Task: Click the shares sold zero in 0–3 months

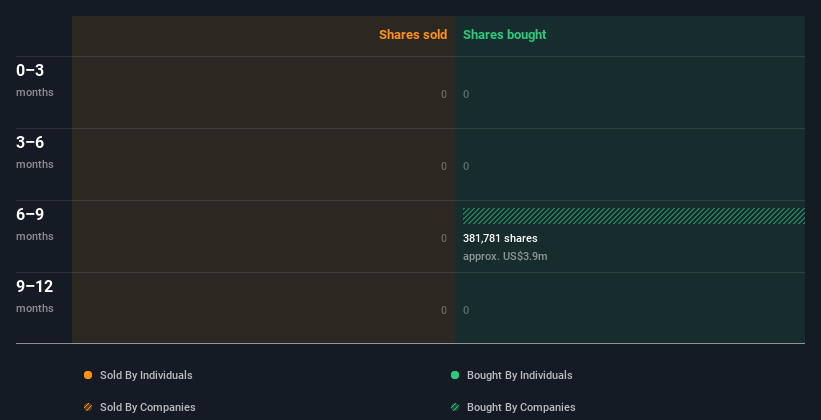Action: point(444,94)
